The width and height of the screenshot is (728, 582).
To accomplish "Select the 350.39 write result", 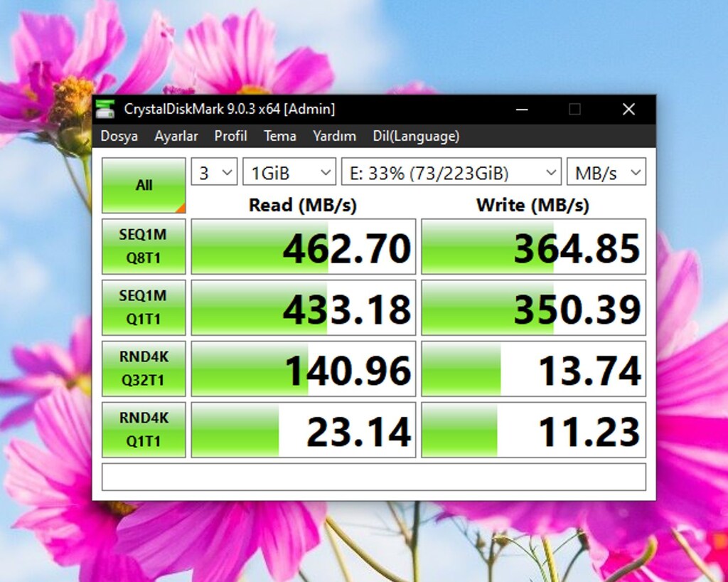I will pyautogui.click(x=533, y=307).
